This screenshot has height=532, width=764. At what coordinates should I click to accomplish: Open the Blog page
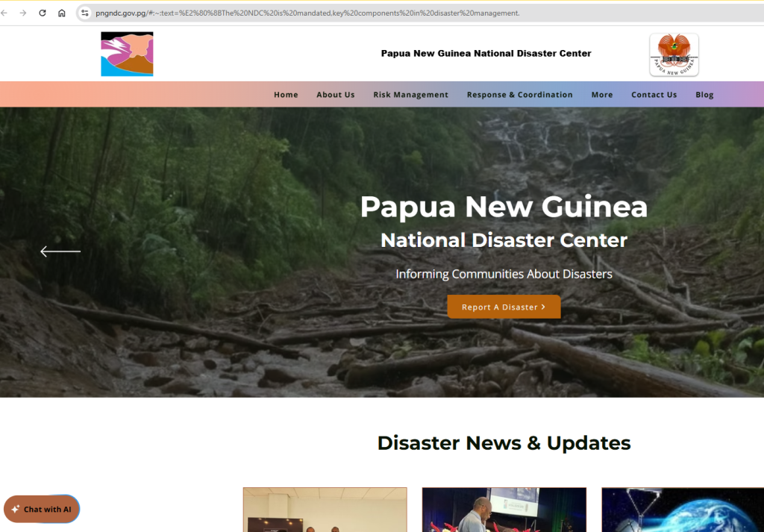(704, 95)
